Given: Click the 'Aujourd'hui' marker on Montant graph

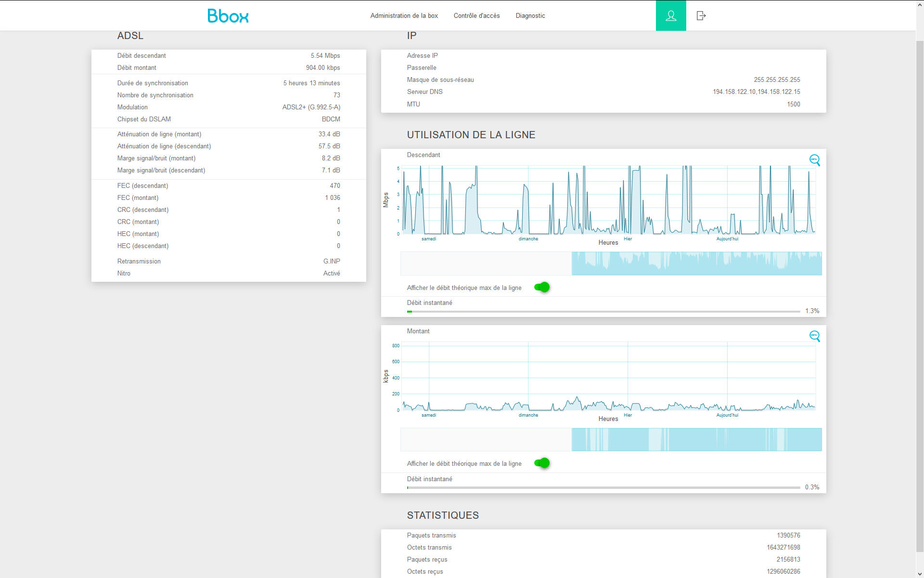Looking at the screenshot, I should point(727,415).
